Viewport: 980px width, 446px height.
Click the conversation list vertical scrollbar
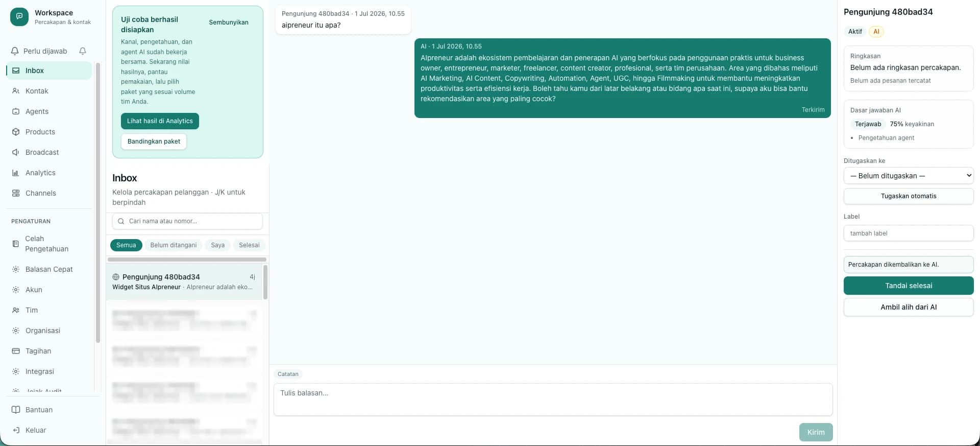(x=265, y=282)
